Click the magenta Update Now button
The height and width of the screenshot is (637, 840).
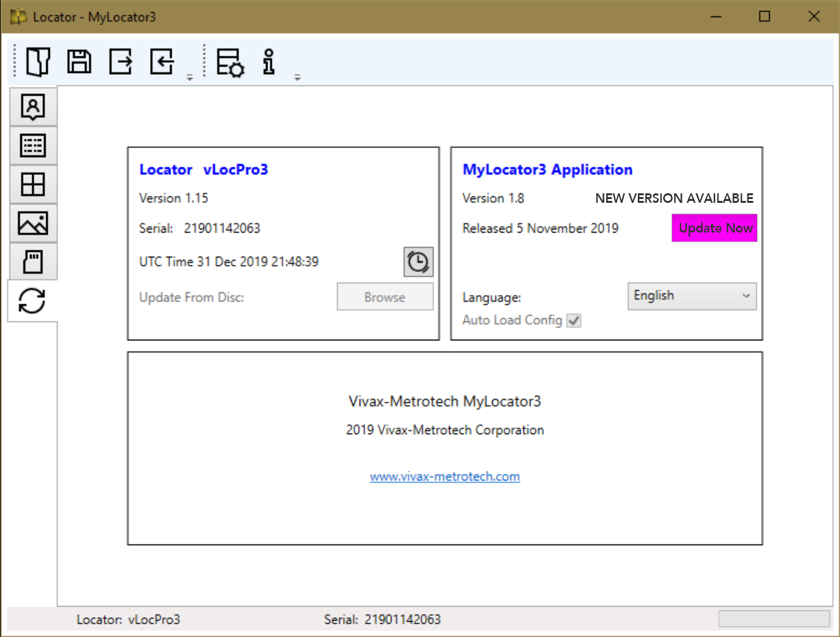tap(715, 228)
